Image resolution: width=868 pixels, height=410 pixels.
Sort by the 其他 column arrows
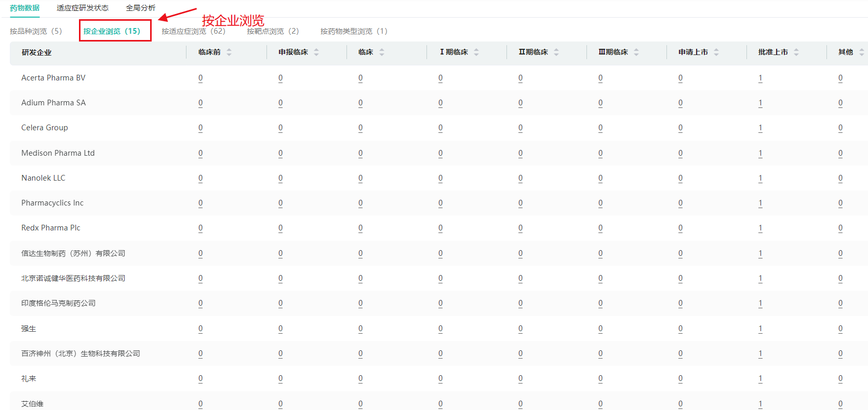(x=862, y=52)
